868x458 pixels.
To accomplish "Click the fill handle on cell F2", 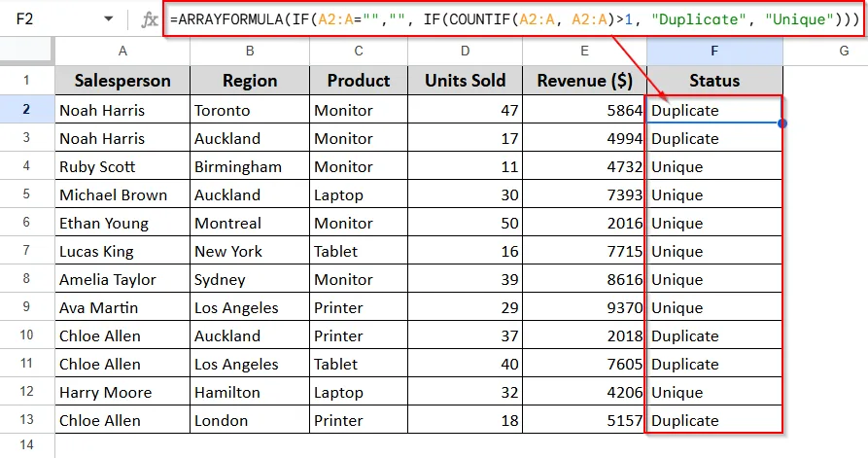I will click(x=782, y=123).
